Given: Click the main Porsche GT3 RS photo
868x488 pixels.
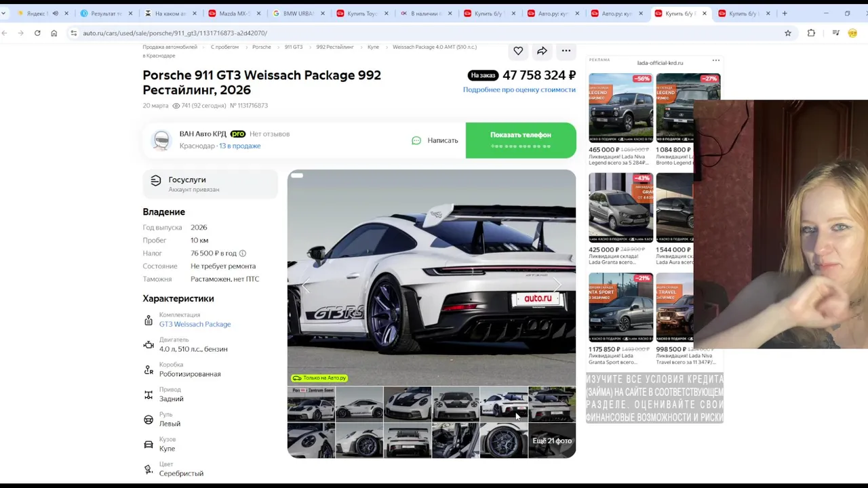Looking at the screenshot, I should point(431,277).
